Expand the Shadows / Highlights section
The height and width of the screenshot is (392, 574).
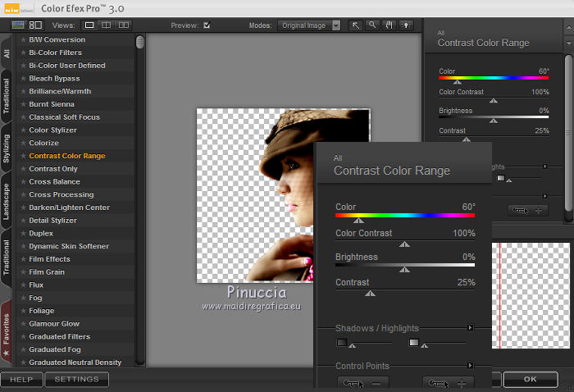(x=470, y=328)
